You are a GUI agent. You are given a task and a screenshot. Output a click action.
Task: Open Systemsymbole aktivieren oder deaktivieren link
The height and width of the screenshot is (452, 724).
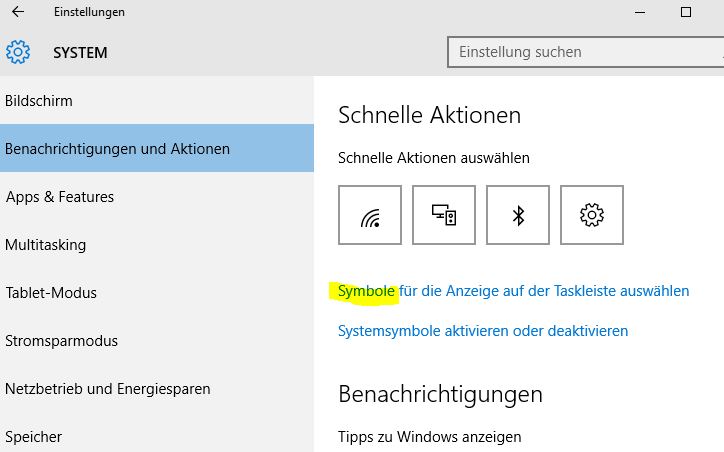tap(483, 331)
